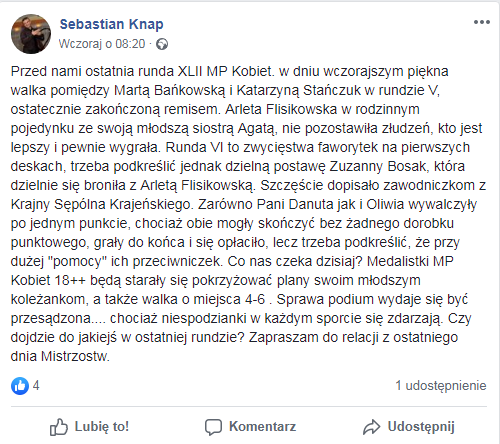Share the post using Udostępnij
The image size is (500, 444).
coord(421,427)
